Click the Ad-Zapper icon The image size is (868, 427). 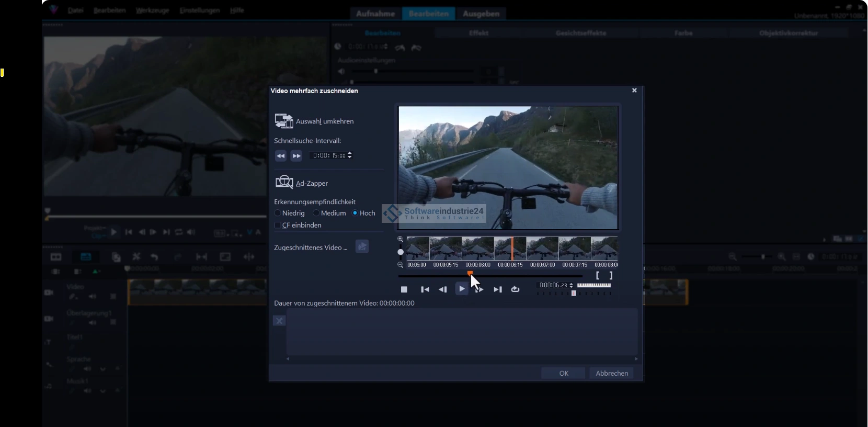(284, 182)
